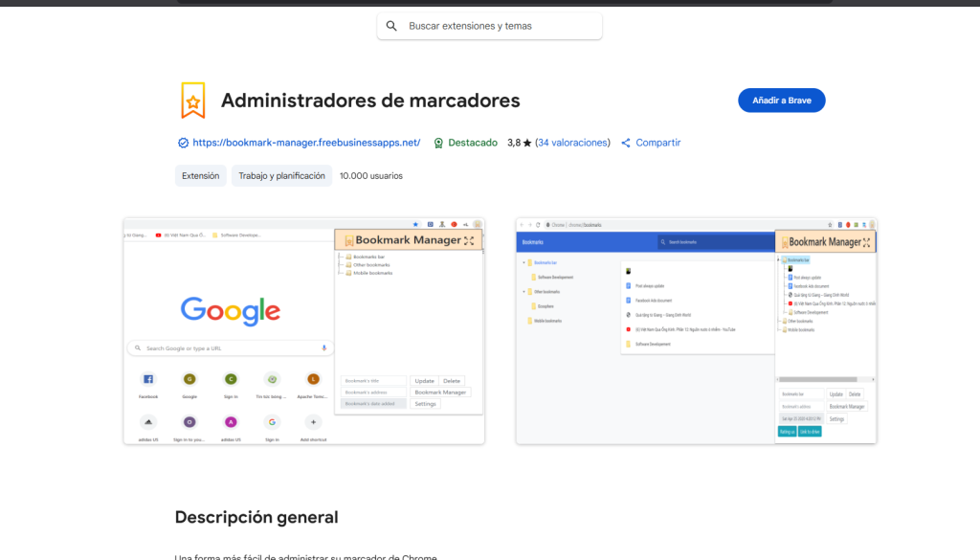
Task: Open the "34 valoraciones" reviews link
Action: click(572, 143)
